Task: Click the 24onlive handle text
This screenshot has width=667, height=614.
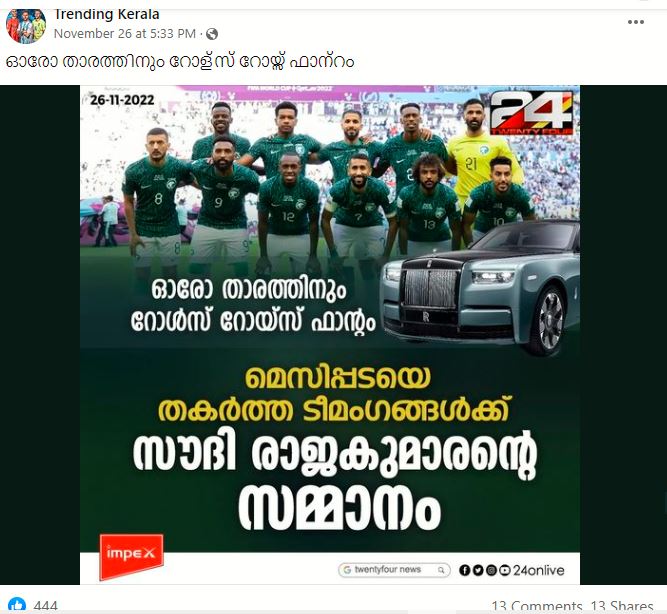Action: pos(539,570)
